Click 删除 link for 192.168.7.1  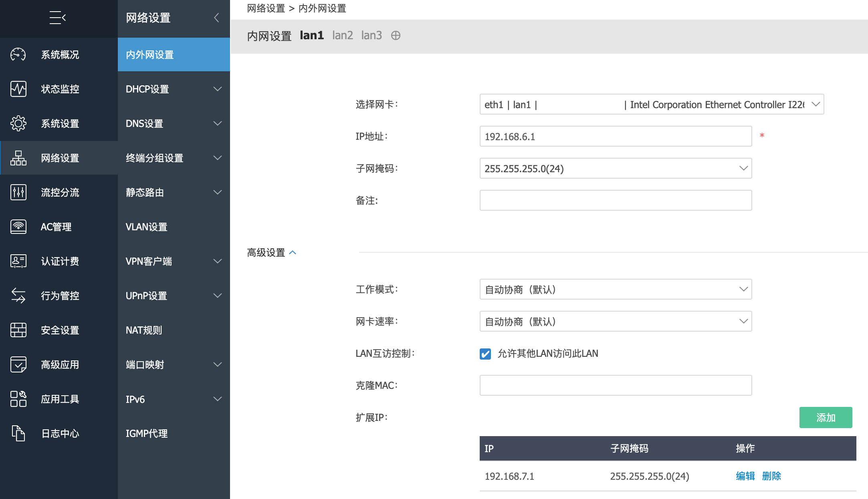coord(771,476)
